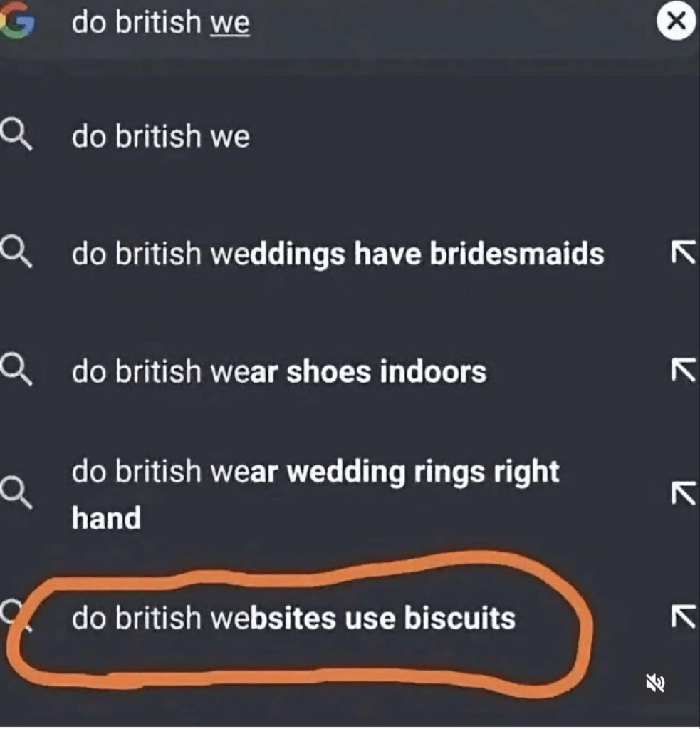Click the Google logo icon
The width and height of the screenshot is (700, 729).
[x=17, y=23]
